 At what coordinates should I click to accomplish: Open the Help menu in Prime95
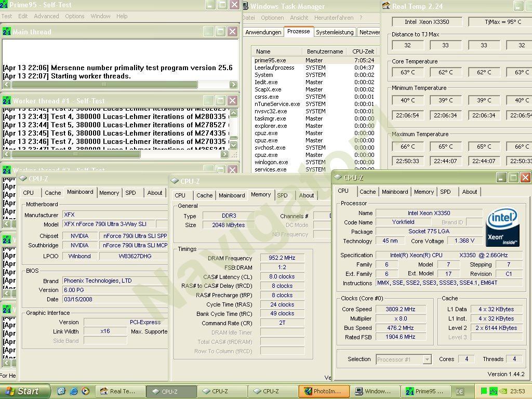[122, 16]
